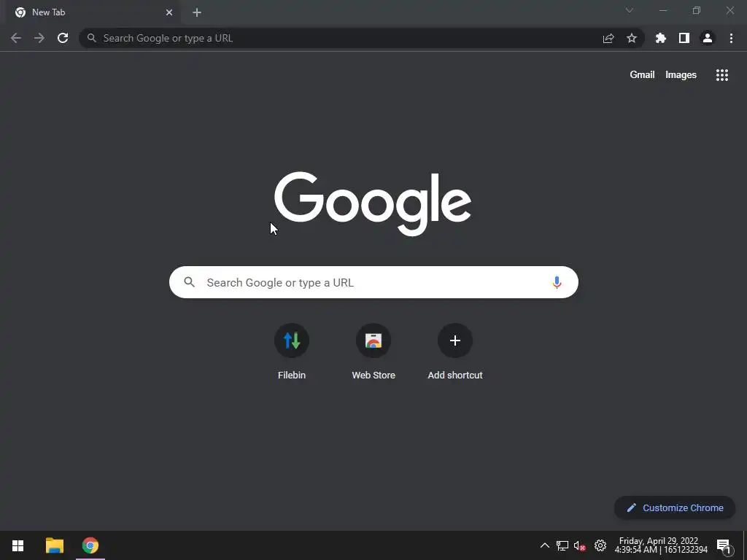747x560 pixels.
Task: Open the Extensions puzzle icon
Action: (661, 38)
